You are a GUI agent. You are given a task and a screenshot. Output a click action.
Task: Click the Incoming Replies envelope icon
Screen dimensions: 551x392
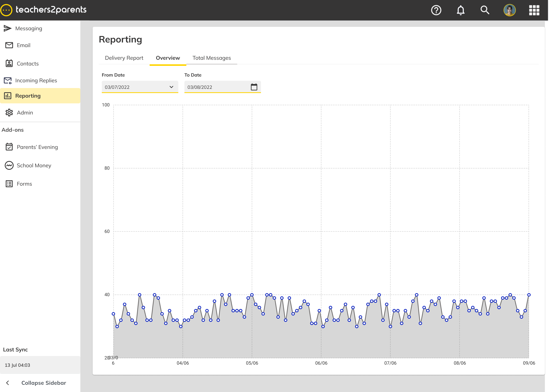[8, 81]
